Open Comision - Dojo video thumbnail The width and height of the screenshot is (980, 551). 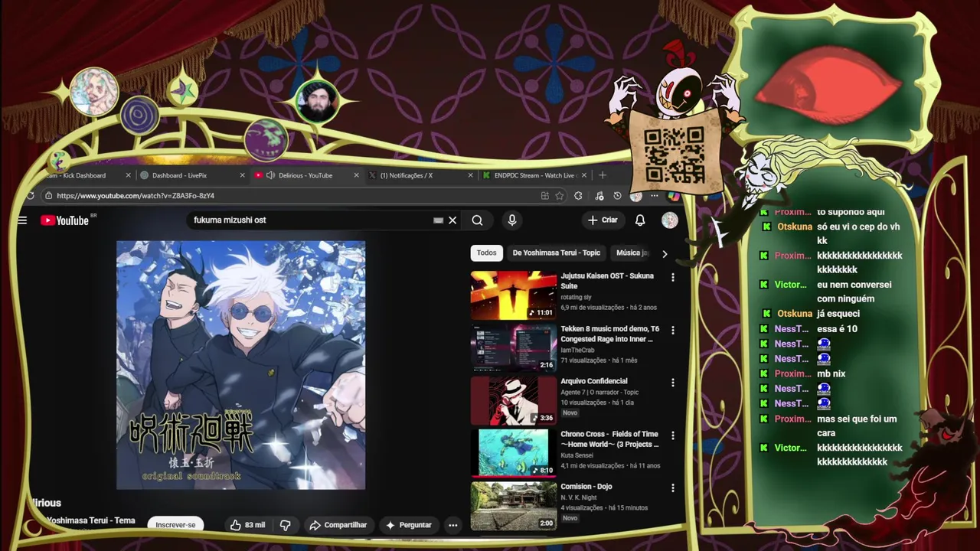(x=514, y=505)
